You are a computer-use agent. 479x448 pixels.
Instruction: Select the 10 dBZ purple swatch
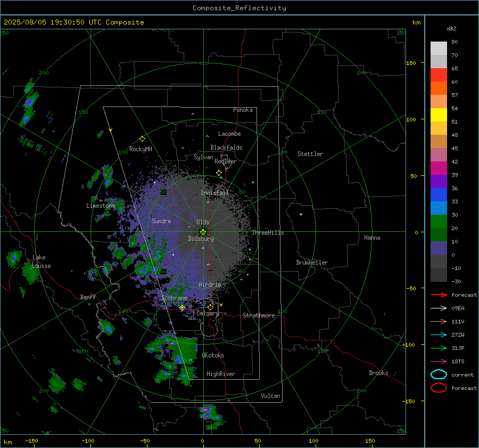pos(439,248)
